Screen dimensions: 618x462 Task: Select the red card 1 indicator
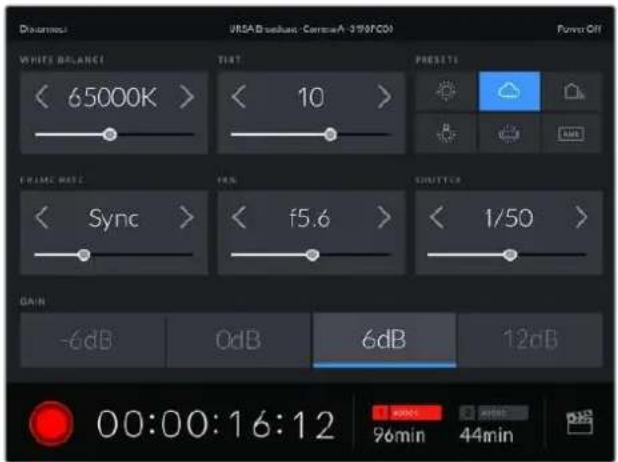click(407, 413)
